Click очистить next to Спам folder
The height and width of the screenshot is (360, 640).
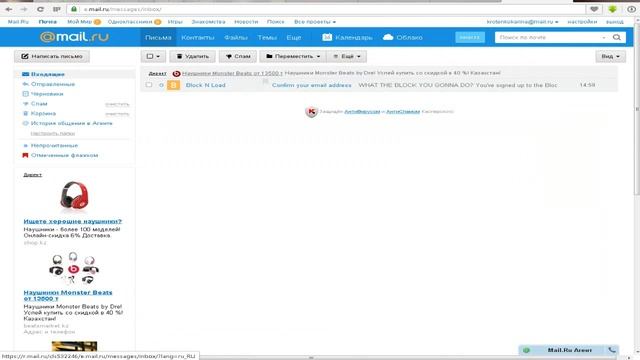[x=117, y=104]
